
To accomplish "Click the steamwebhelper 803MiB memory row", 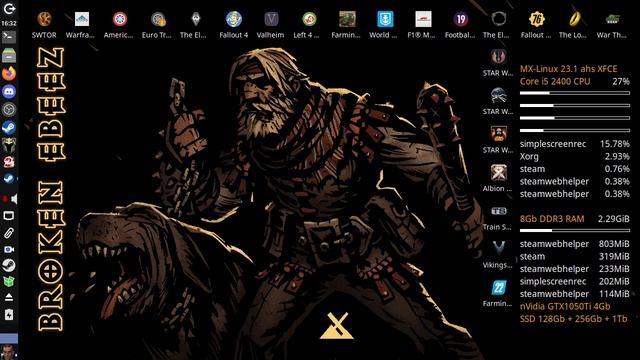I will point(575,244).
